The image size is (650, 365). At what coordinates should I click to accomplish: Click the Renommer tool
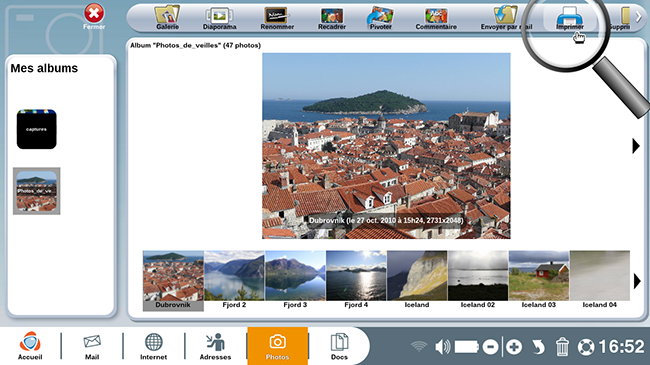tap(276, 18)
